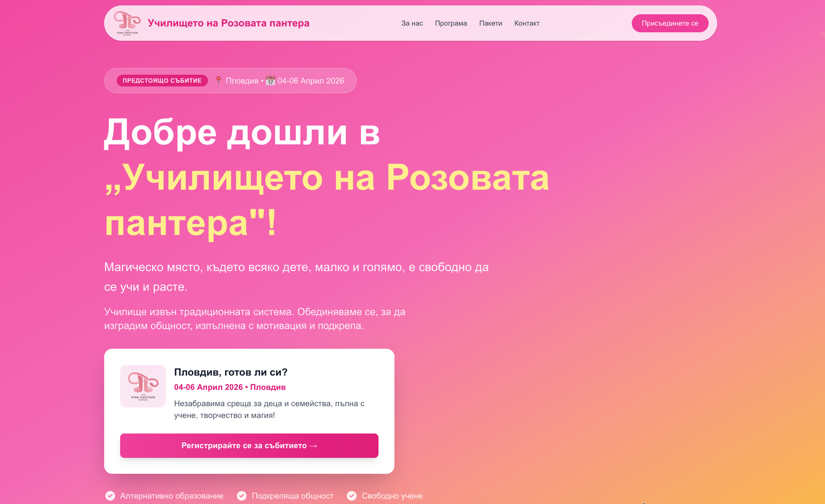The height and width of the screenshot is (504, 825).
Task: Click the Училището на Розовата пантера site title
Action: click(x=229, y=23)
